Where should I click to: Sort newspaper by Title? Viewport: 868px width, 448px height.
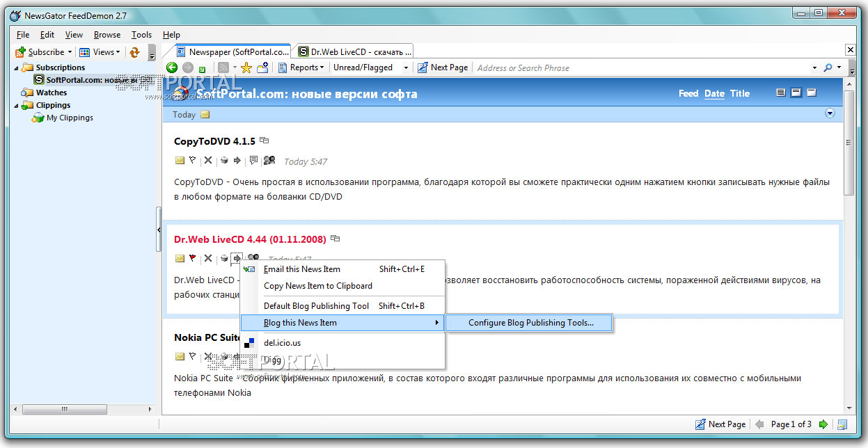point(740,93)
